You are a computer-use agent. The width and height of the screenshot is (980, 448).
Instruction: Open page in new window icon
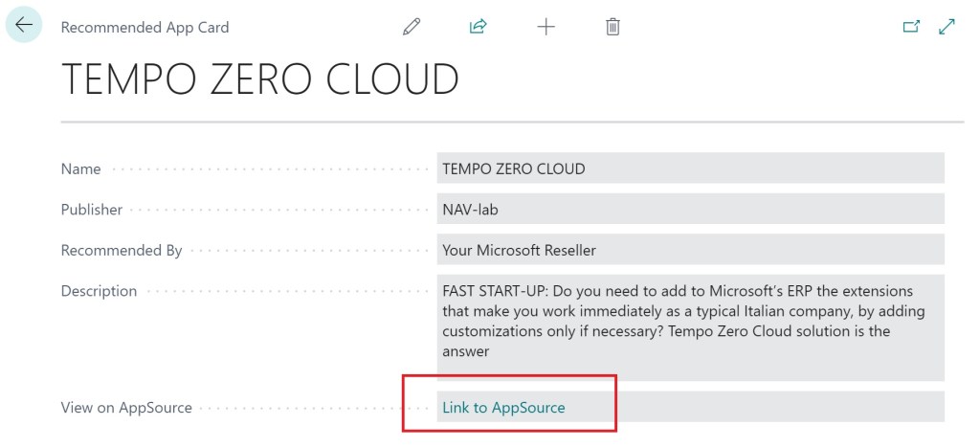pyautogui.click(x=911, y=27)
